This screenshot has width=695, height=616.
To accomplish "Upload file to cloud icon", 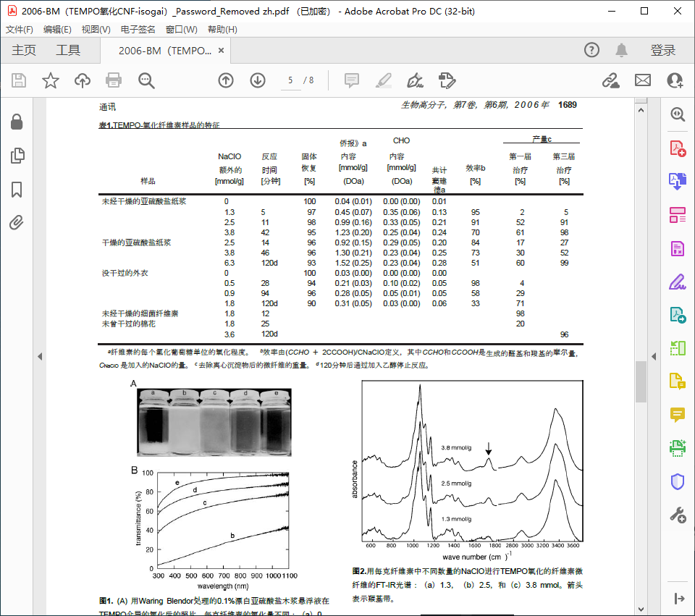I will 83,80.
